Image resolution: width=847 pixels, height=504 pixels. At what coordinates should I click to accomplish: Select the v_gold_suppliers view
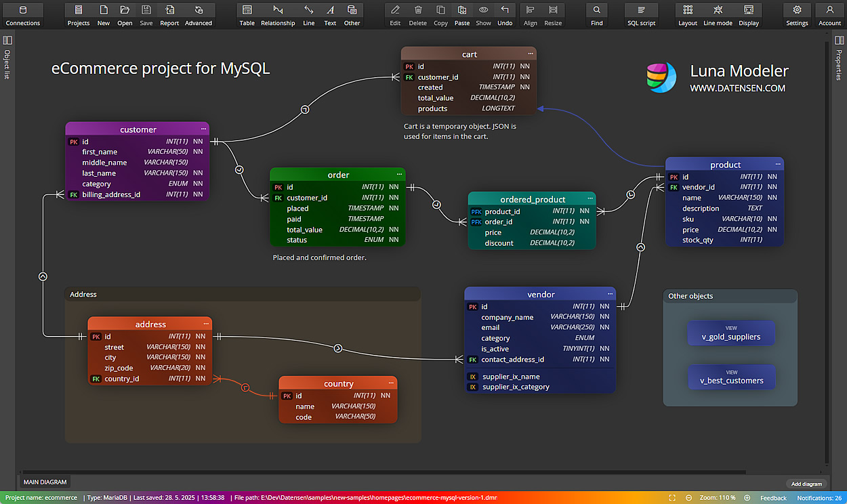tap(730, 333)
